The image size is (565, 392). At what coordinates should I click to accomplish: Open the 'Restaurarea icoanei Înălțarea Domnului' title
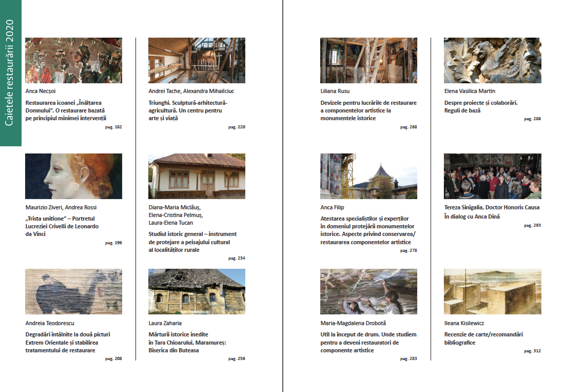click(x=66, y=111)
